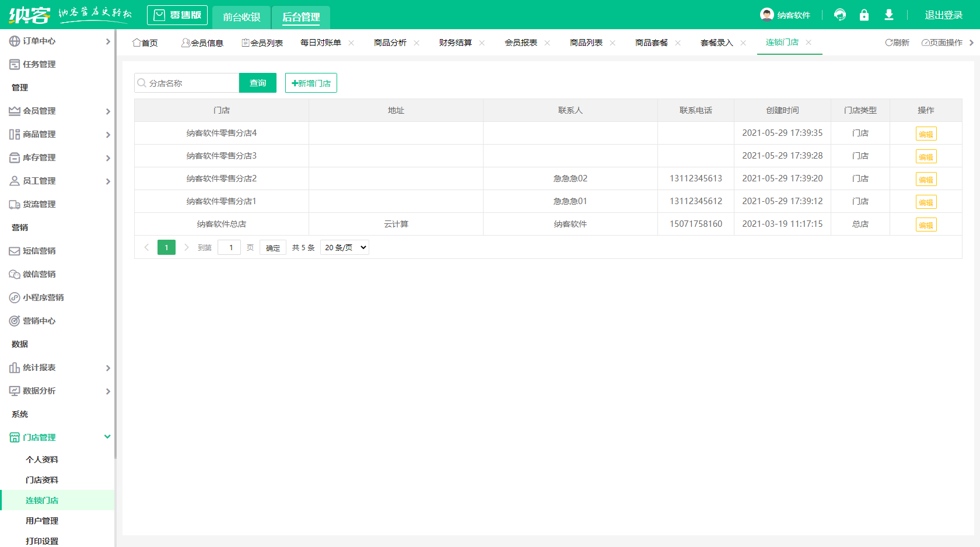Open 短信营销 envelope icon in sidebar
The height and width of the screenshot is (547, 980).
pos(14,251)
